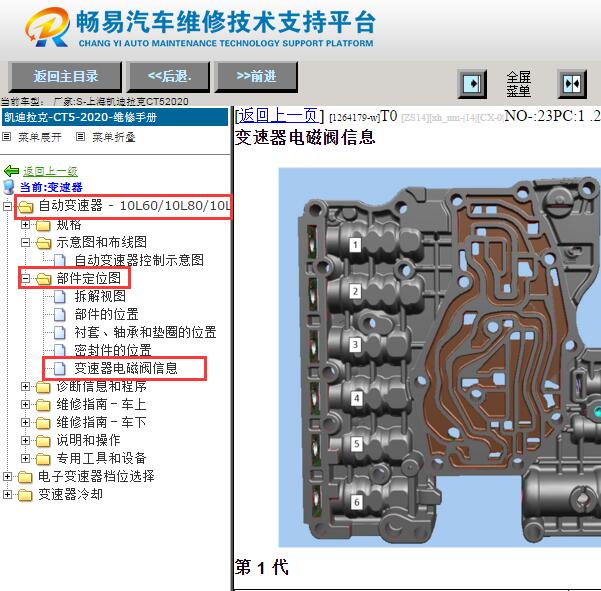Screen dimensions: 601x591
Task: Select the 维修指南 - 车上 folder label
Action: coord(101,404)
